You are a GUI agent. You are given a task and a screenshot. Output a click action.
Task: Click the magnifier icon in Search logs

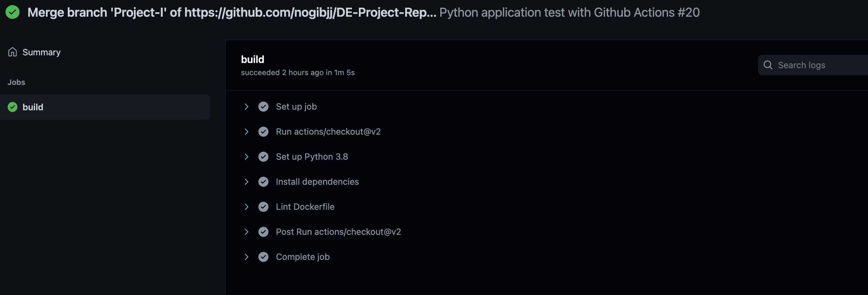768,65
